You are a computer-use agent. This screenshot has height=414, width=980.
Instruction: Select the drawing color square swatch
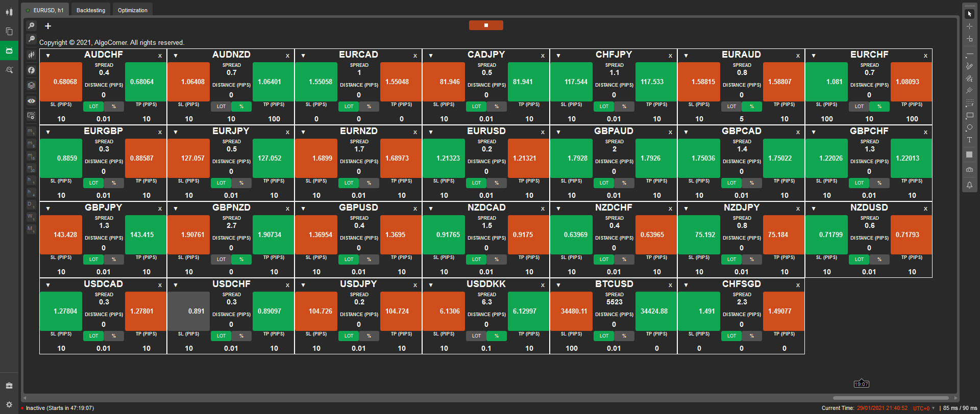(969, 154)
